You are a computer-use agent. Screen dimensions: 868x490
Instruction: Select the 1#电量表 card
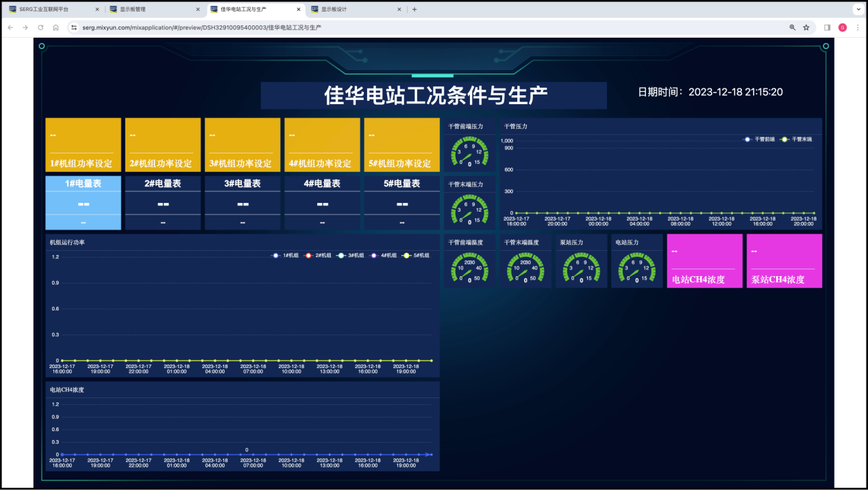point(83,203)
